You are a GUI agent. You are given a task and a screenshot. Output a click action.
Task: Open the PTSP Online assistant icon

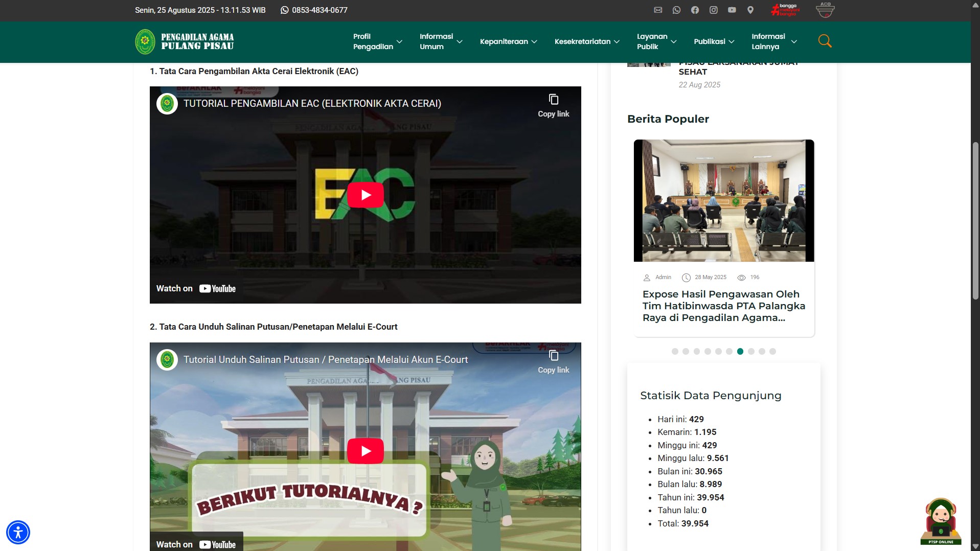941,521
